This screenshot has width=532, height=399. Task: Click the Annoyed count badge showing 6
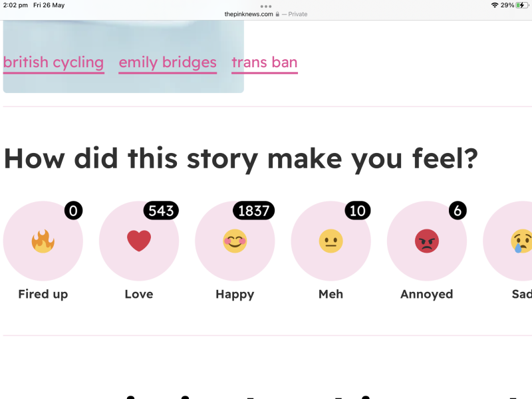(457, 211)
